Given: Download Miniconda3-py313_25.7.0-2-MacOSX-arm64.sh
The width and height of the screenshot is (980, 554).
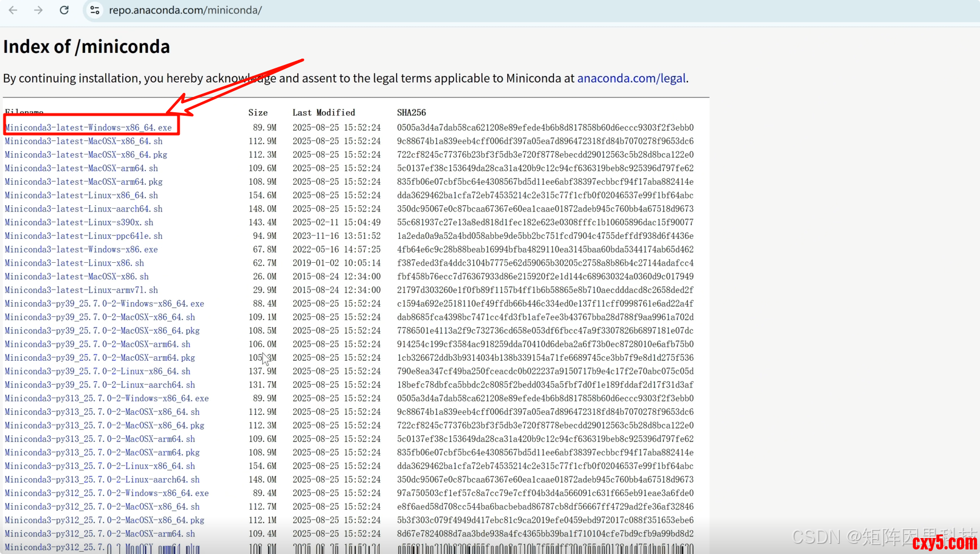Looking at the screenshot, I should click(100, 439).
